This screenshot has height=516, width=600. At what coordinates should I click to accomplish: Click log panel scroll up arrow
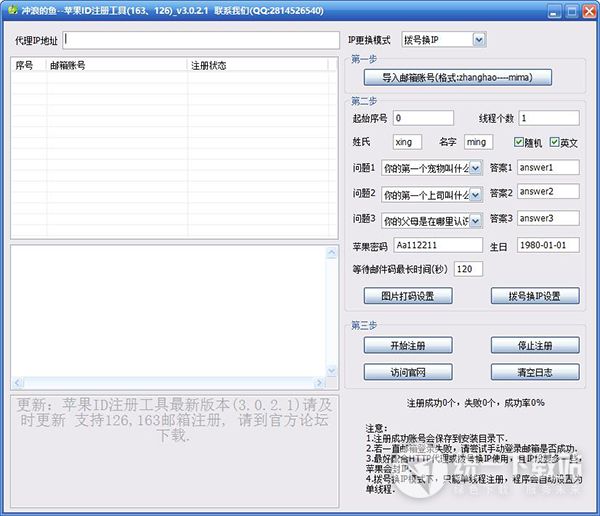pyautogui.click(x=331, y=252)
